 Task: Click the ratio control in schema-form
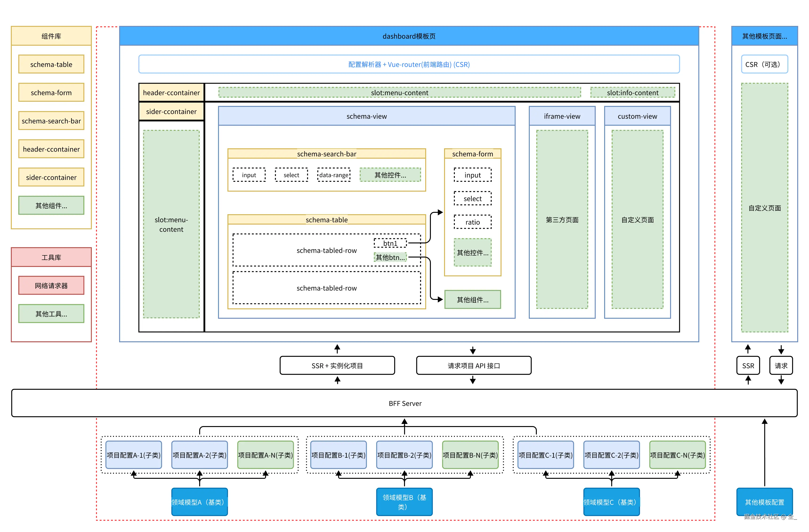click(x=472, y=222)
